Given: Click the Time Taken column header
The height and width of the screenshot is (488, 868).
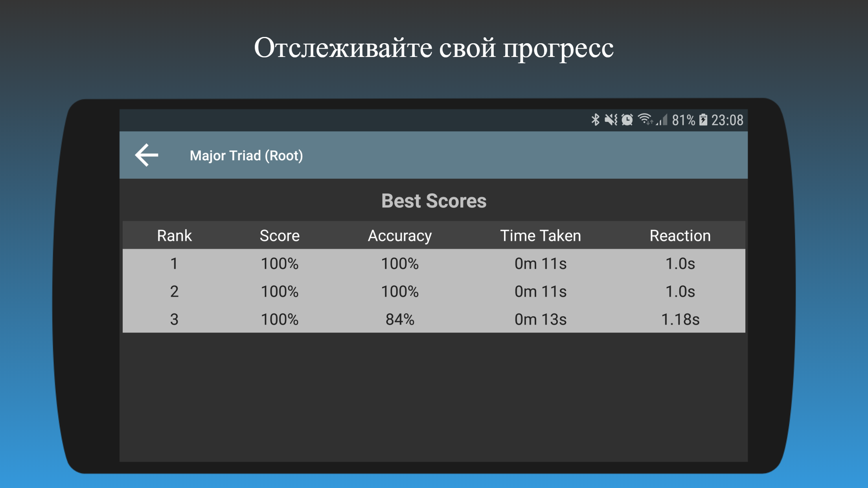Looking at the screenshot, I should click(540, 236).
